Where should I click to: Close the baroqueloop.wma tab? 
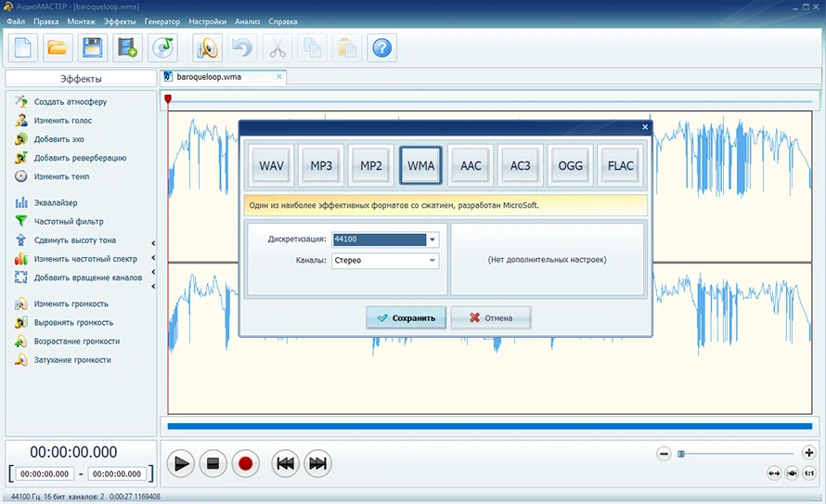point(279,76)
